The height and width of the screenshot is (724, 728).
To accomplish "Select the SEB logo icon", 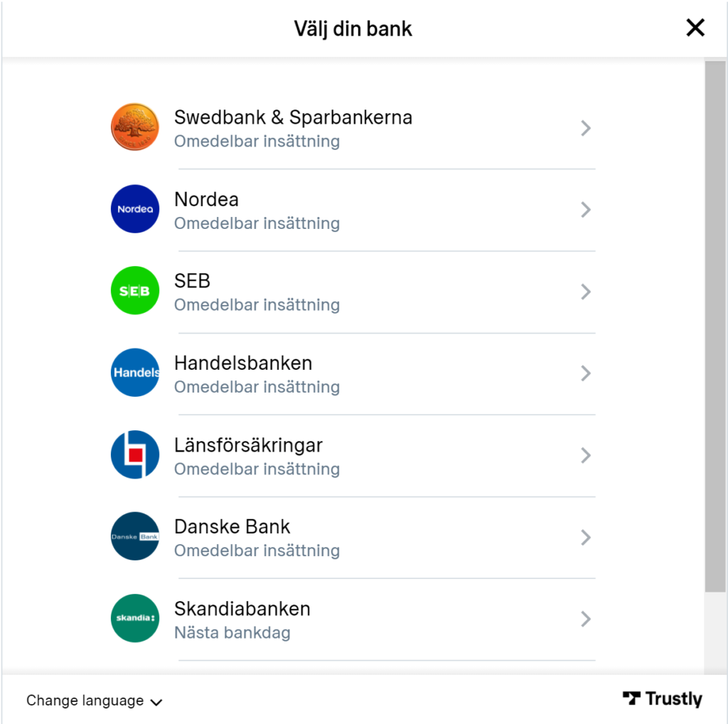I will (x=135, y=290).
